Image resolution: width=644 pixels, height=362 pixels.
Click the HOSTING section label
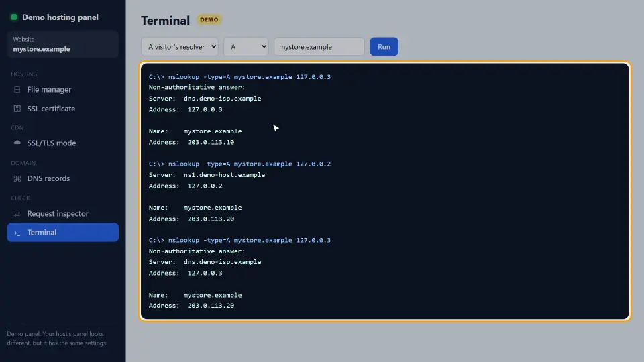pos(24,74)
